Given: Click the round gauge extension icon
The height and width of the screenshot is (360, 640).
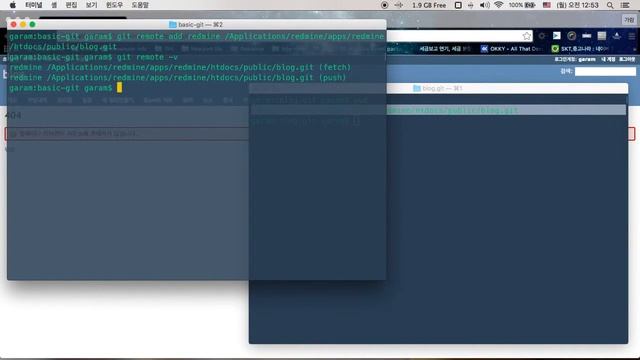Looking at the screenshot, I should (571, 36).
